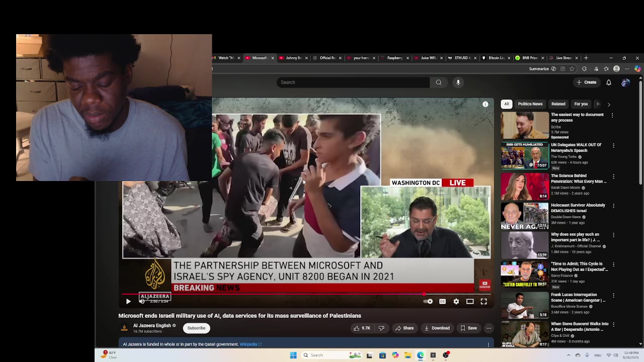Search with voice microphone icon
Viewport: 644px width, 362px height.
458,82
